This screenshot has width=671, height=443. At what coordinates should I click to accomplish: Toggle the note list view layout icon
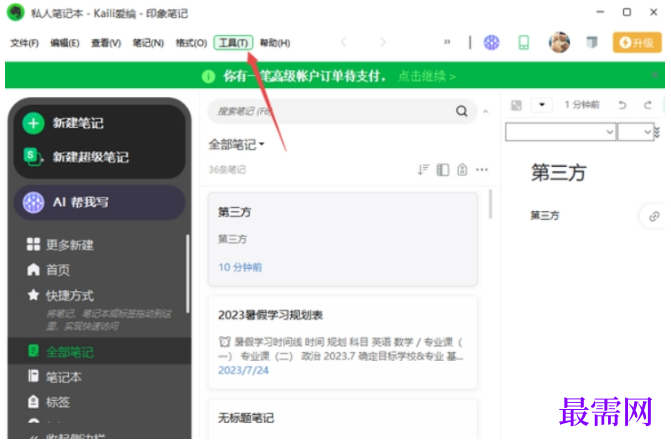point(443,170)
